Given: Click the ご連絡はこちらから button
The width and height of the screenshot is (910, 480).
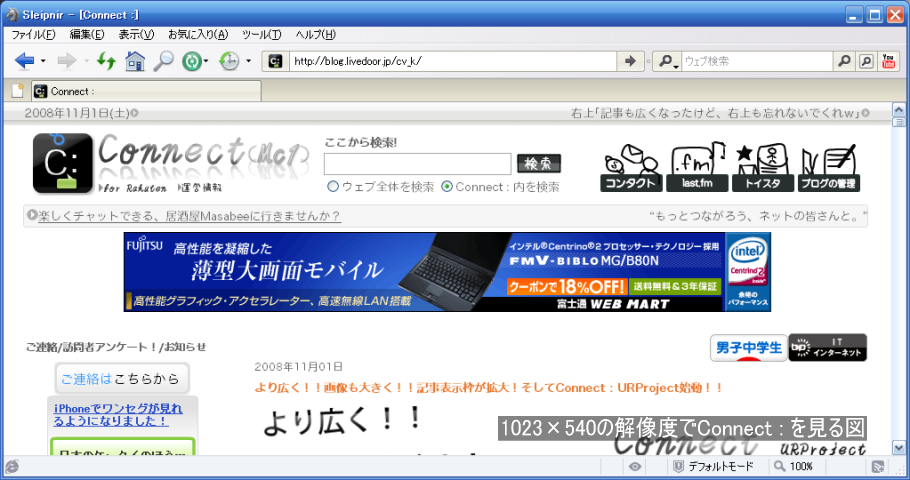Looking at the screenshot, I should click(122, 378).
